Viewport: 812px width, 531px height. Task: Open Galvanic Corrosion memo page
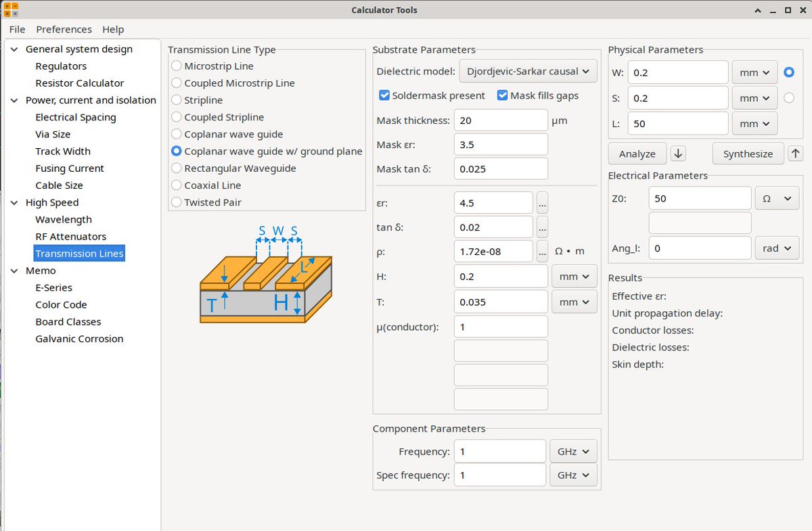79,339
